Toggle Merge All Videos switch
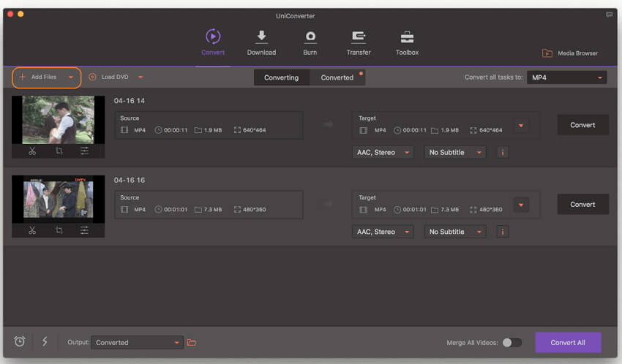 click(512, 342)
